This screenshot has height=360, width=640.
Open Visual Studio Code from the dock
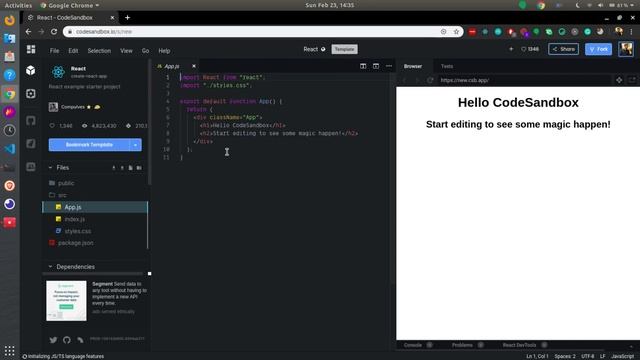click(x=9, y=149)
